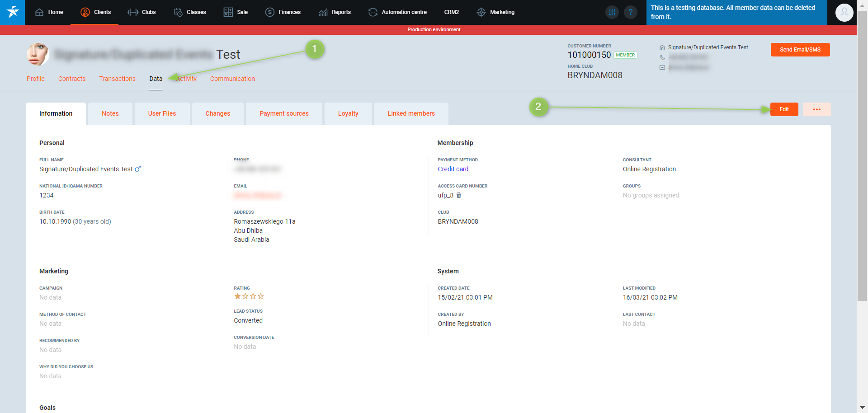Click the member profile photo
The height and width of the screenshot is (413, 868).
[38, 54]
